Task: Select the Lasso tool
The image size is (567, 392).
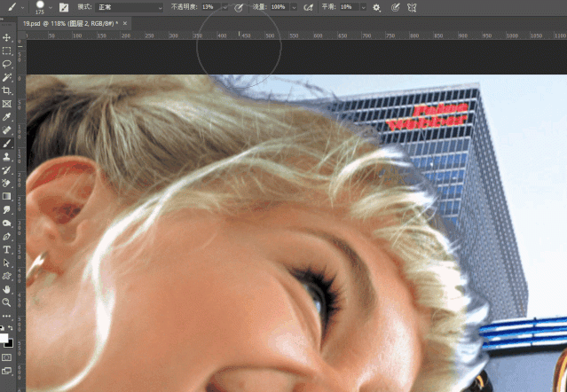Action: point(7,64)
